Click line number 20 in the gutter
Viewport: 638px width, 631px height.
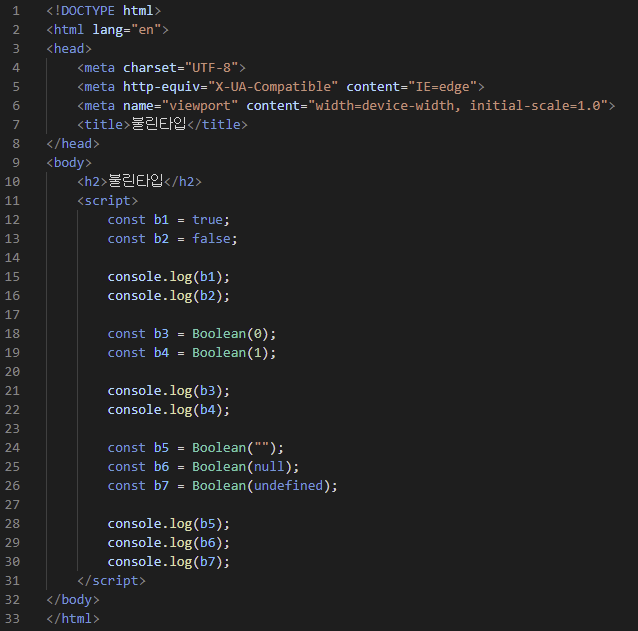click(x=12, y=371)
